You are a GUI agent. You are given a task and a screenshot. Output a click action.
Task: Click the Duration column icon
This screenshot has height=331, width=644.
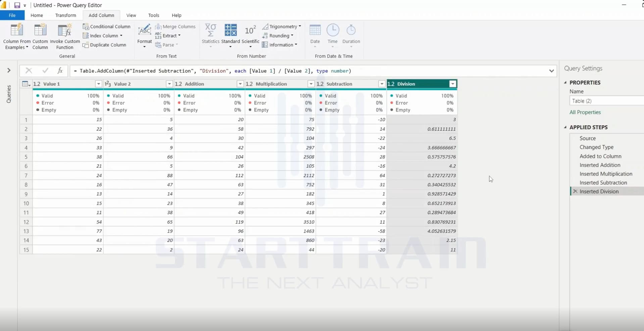pos(351,30)
